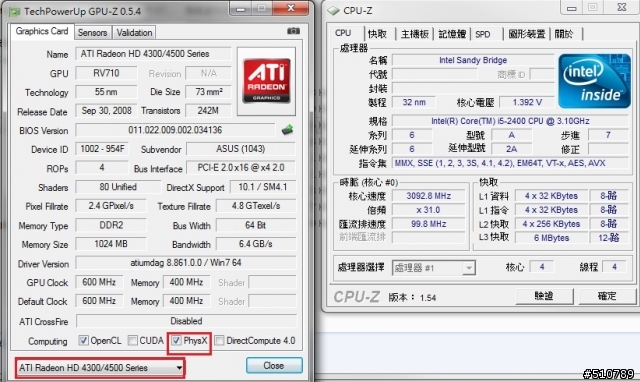
Task: Click the BIOS save chip icon
Action: coord(287,130)
